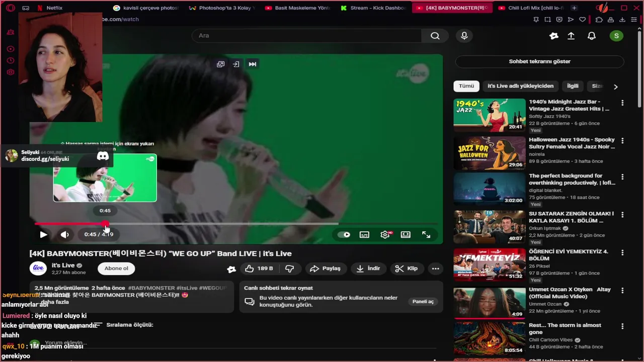Switch to theater mode view
Image resolution: width=644 pixels, height=362 pixels.
point(406,234)
